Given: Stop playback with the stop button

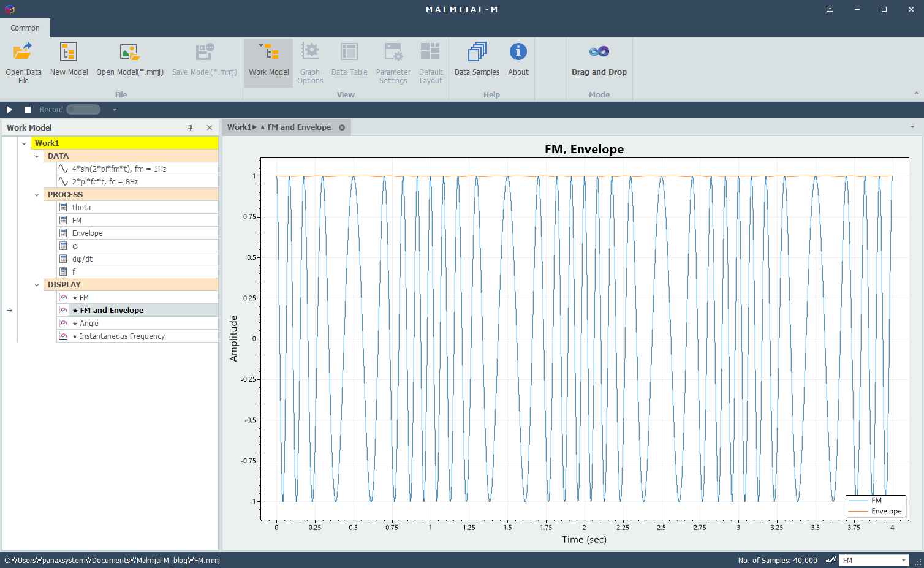Looking at the screenshot, I should 28,110.
